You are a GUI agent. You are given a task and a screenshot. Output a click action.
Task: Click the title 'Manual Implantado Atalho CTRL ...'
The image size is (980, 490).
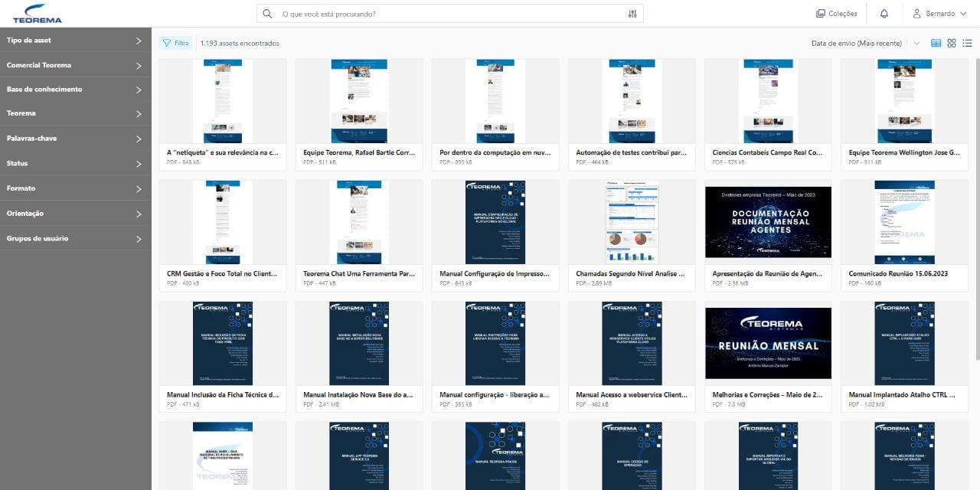(902, 395)
